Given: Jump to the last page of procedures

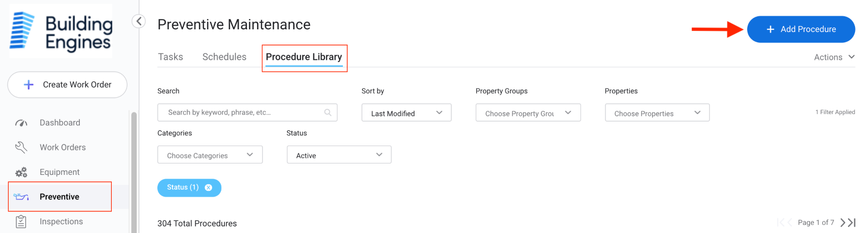Looking at the screenshot, I should [852, 222].
